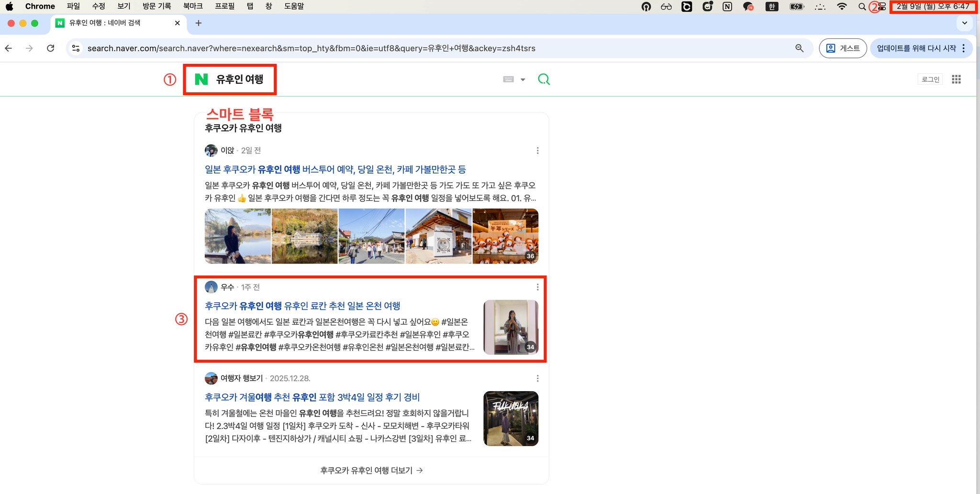Expand the search autocomplete arrow
This screenshot has width=980, height=494.
coord(523,80)
